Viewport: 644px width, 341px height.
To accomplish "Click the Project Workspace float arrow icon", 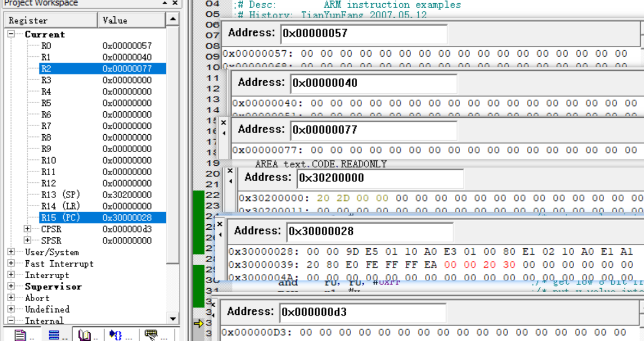I will coord(165,3).
